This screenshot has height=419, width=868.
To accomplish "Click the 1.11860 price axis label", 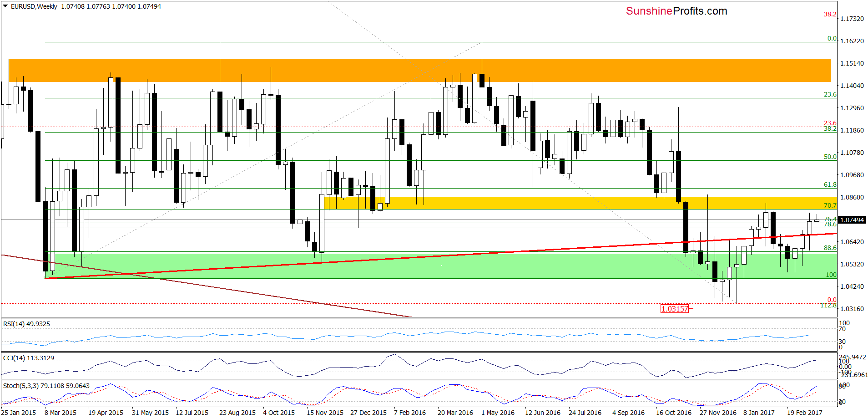I will (852, 130).
